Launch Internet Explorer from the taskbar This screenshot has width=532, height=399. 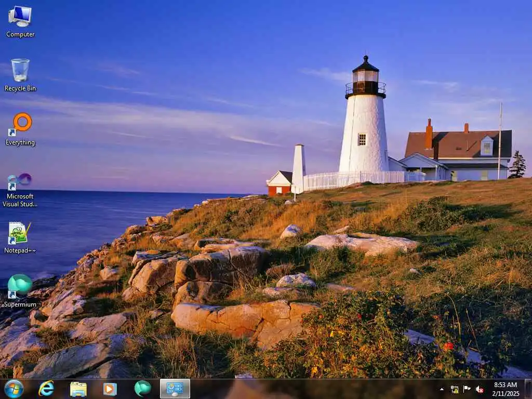pyautogui.click(x=46, y=389)
